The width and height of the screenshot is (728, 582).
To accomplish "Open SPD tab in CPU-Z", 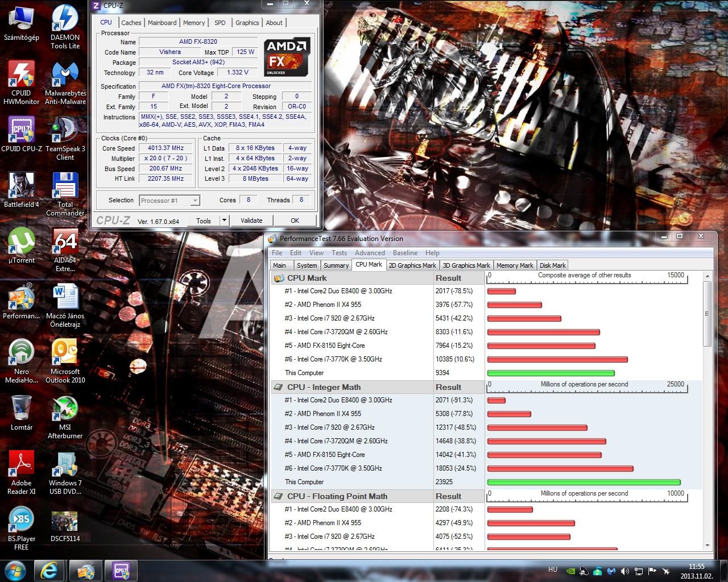I will tap(220, 23).
